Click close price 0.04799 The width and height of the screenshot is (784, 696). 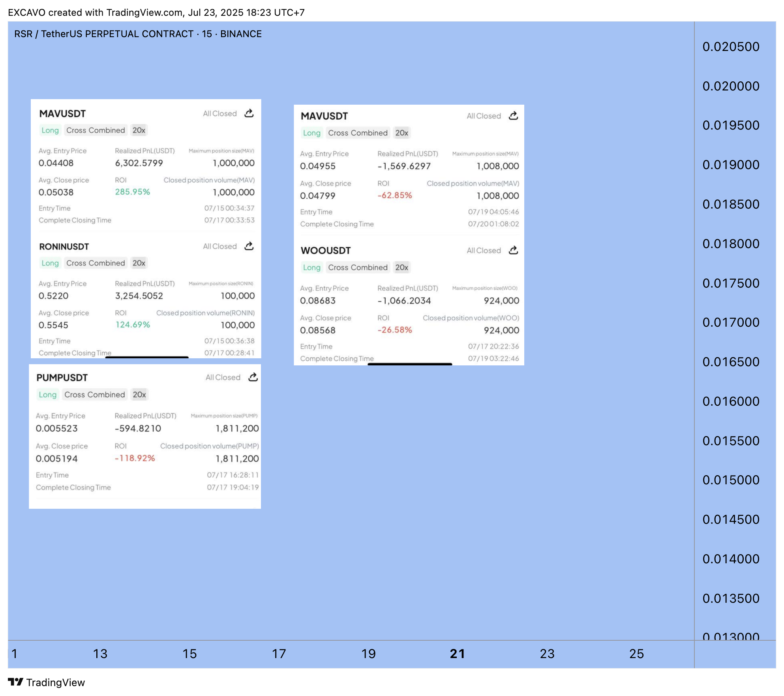(x=318, y=196)
